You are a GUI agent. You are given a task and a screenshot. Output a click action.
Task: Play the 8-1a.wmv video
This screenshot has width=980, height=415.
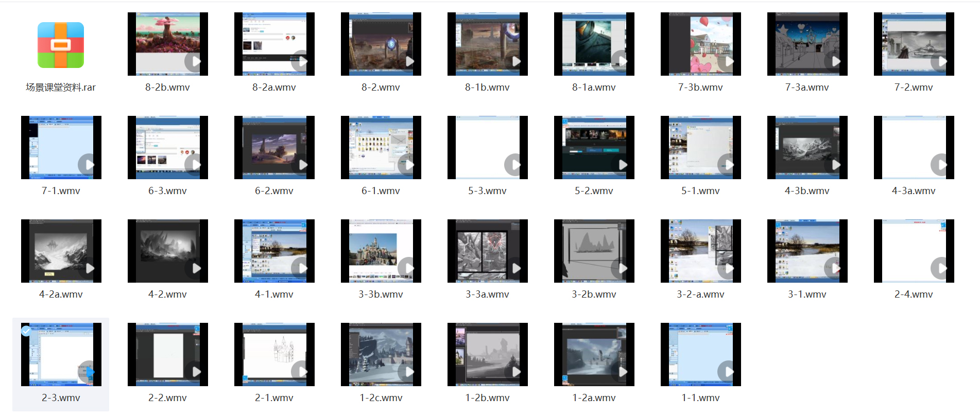click(621, 61)
